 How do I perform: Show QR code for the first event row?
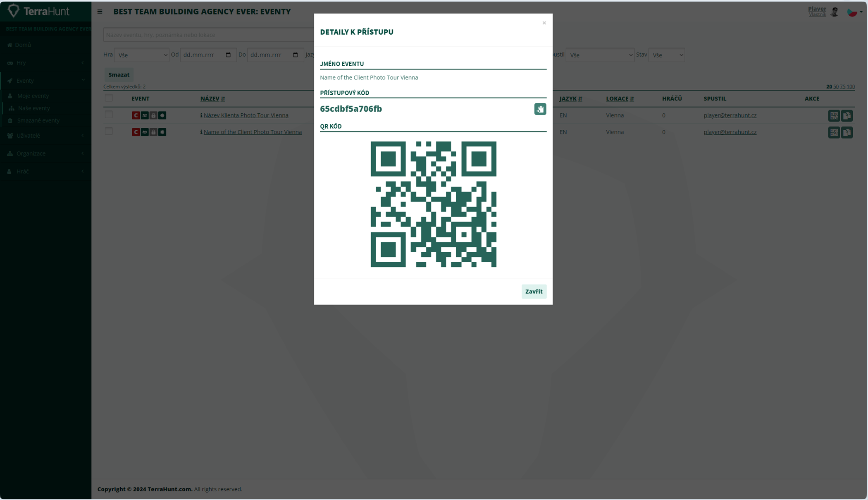(834, 116)
